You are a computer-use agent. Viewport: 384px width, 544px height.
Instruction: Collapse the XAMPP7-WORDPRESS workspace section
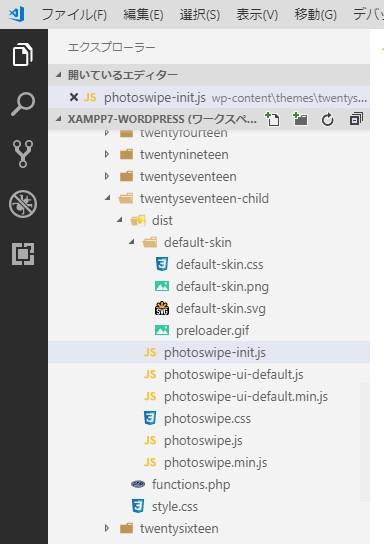point(59,119)
